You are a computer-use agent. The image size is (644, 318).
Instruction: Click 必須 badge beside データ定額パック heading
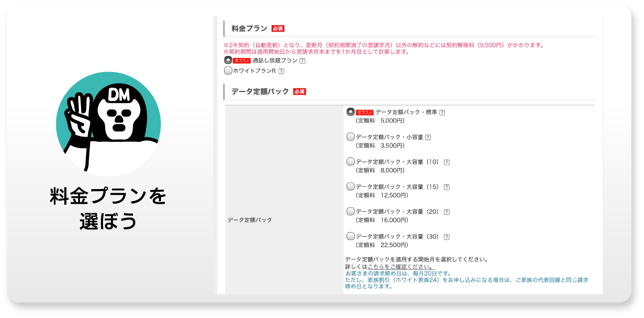299,92
